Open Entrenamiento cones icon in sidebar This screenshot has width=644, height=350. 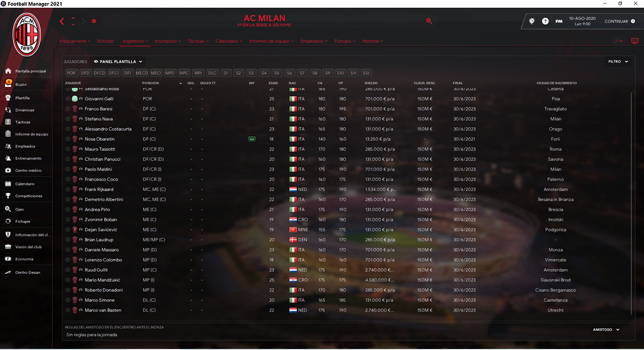click(x=8, y=158)
